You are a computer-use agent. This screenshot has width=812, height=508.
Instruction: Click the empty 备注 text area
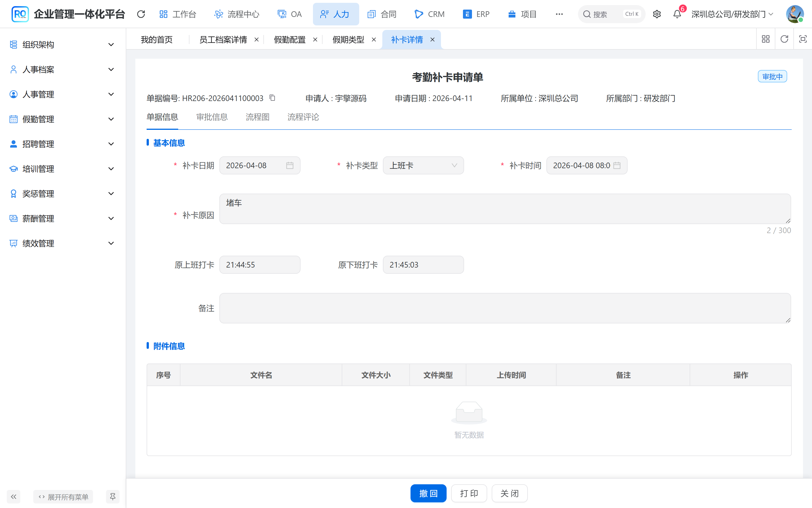(x=505, y=308)
